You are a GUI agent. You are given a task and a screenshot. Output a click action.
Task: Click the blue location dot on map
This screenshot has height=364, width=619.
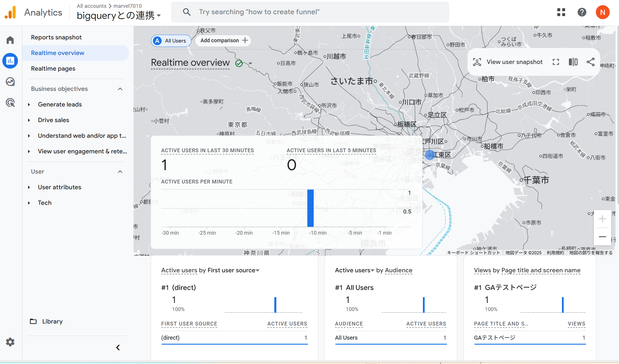pos(430,155)
